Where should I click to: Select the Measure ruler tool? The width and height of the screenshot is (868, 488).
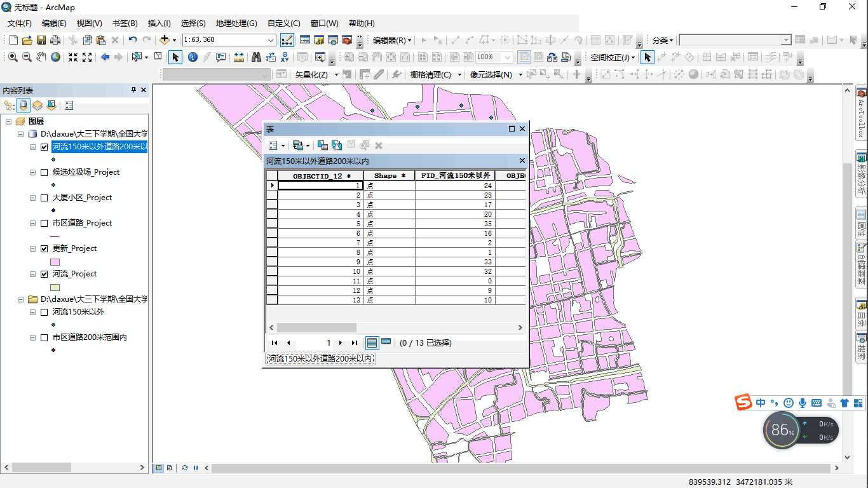[238, 57]
